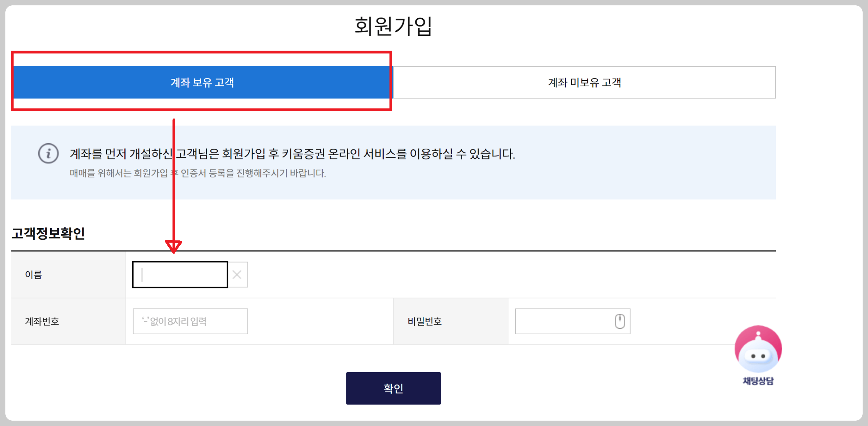This screenshot has width=868, height=426.
Task: Switch to the 계좌 미보유 고객 tab
Action: [x=584, y=82]
